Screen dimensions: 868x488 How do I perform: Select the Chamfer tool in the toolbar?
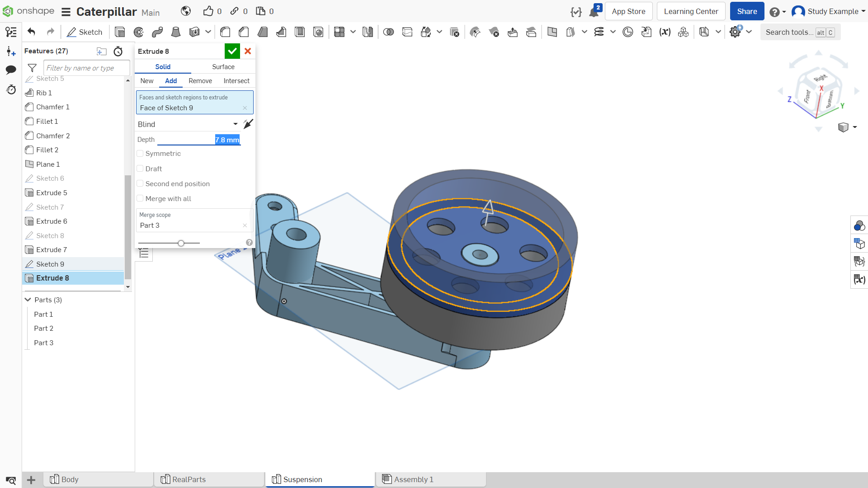(244, 32)
